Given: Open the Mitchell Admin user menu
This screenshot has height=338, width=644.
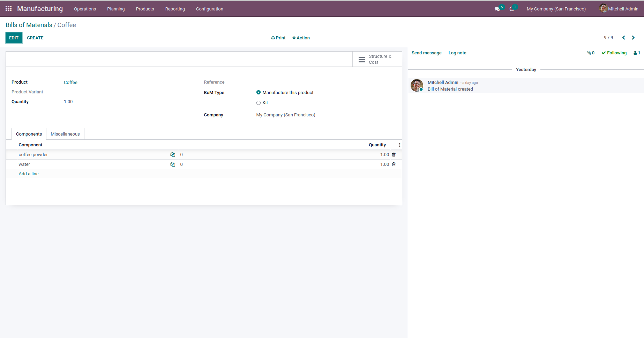Looking at the screenshot, I should click(x=619, y=9).
